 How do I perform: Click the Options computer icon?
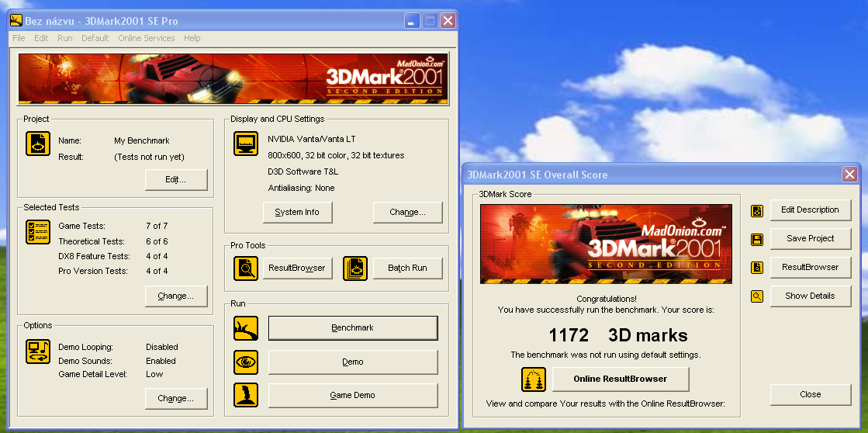pyautogui.click(x=38, y=352)
